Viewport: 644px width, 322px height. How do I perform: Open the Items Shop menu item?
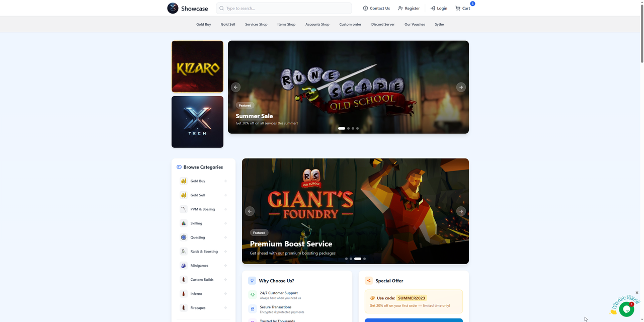tap(286, 24)
